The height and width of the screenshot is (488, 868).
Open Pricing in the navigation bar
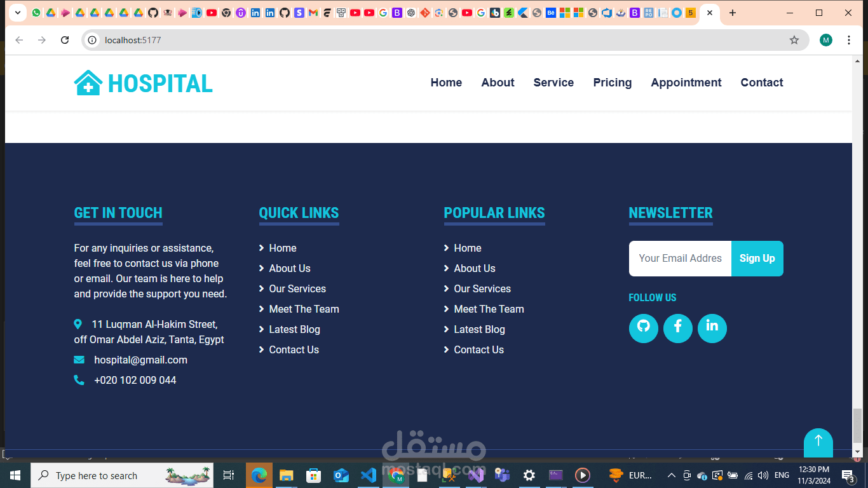tap(613, 83)
